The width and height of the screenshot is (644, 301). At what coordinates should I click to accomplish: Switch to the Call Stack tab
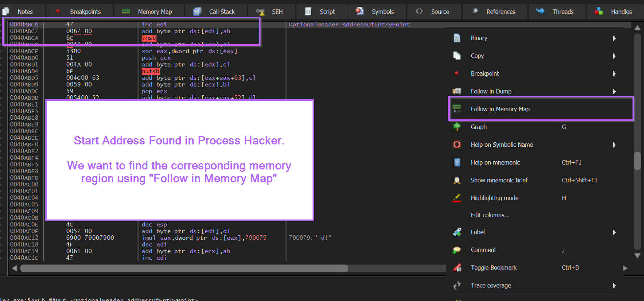[x=216, y=11]
